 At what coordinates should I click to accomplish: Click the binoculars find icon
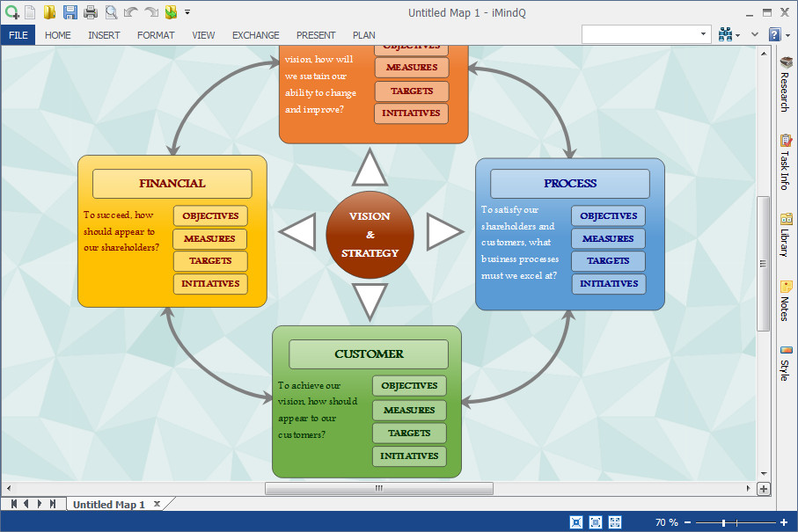(x=725, y=34)
